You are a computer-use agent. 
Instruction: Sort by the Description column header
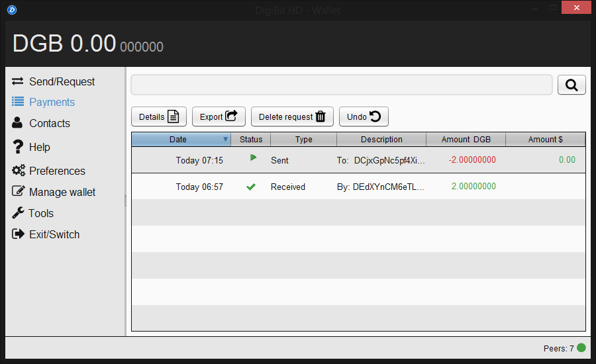click(381, 140)
